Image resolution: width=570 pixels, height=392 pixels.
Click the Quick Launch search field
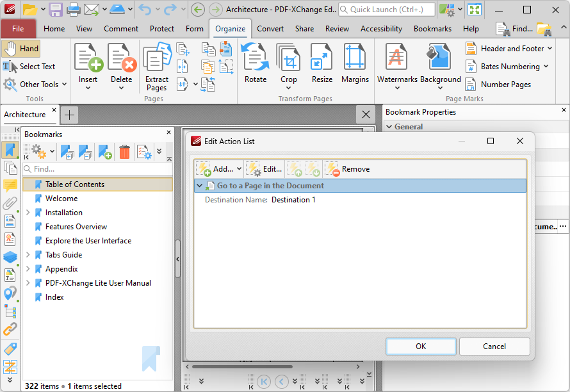point(387,10)
